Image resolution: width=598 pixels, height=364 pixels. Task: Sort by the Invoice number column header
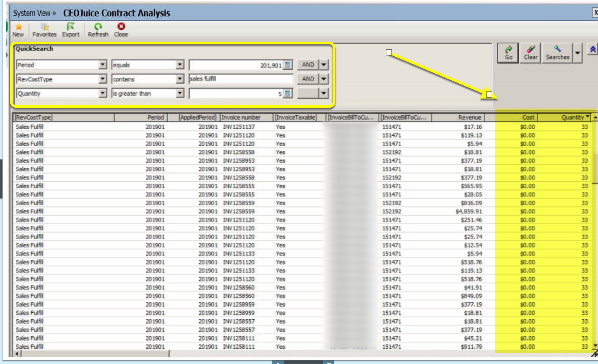coord(247,118)
